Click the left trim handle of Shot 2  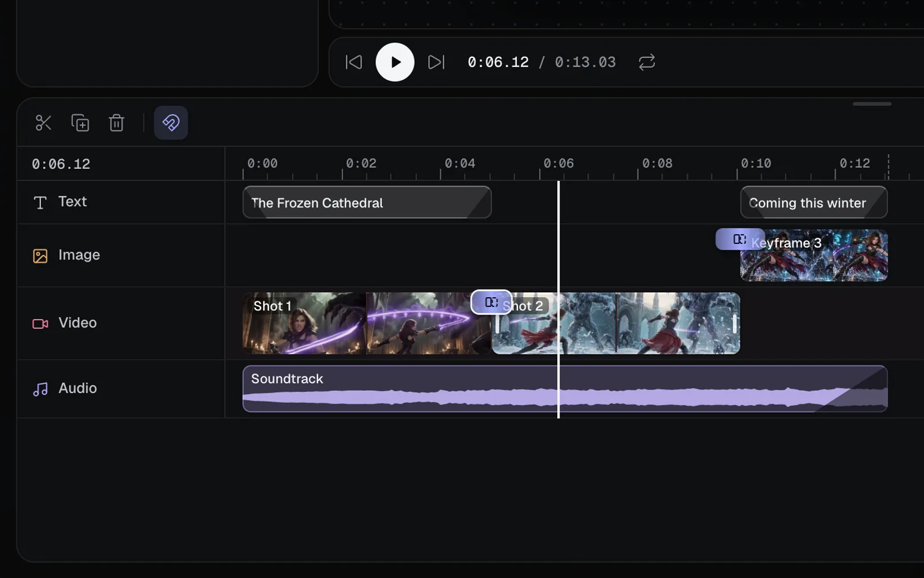pos(497,324)
